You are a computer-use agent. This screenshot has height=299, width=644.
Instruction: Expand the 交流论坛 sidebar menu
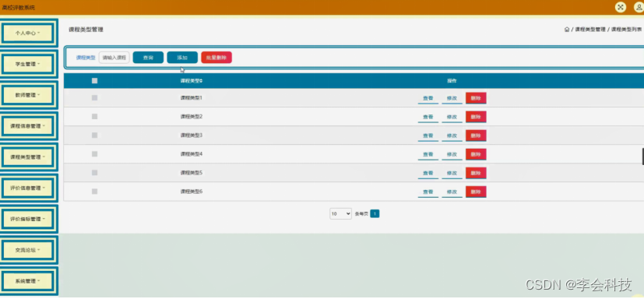pos(28,250)
